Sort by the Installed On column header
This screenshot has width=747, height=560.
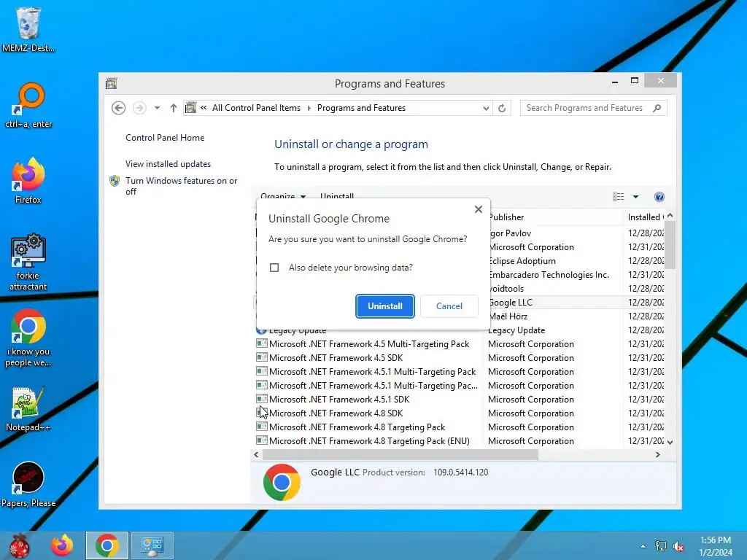(x=645, y=217)
